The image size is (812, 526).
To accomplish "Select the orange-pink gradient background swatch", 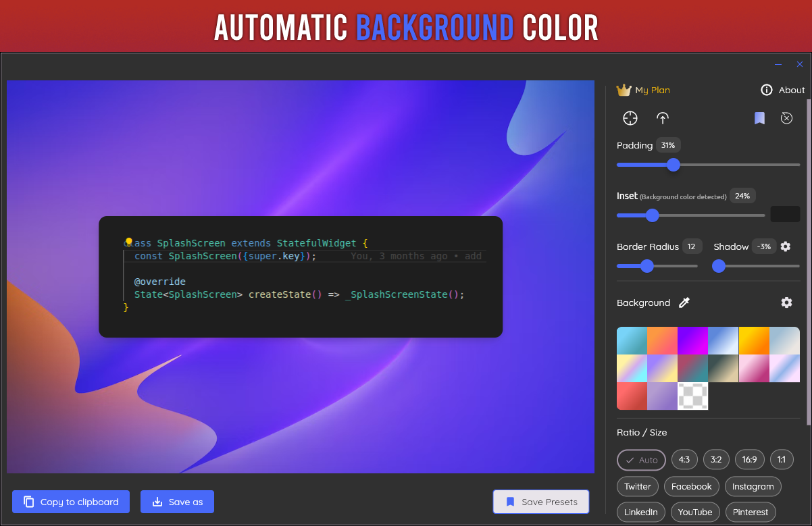I will pos(662,340).
